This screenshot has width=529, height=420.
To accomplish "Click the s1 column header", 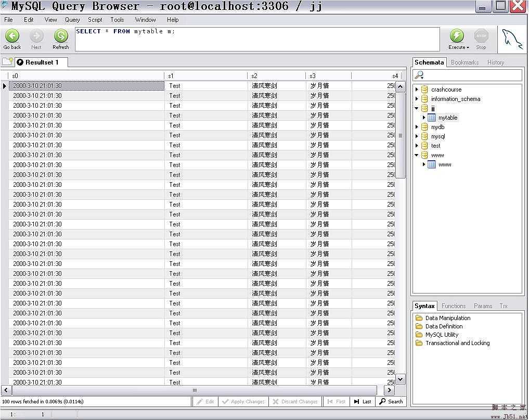I will coord(206,75).
